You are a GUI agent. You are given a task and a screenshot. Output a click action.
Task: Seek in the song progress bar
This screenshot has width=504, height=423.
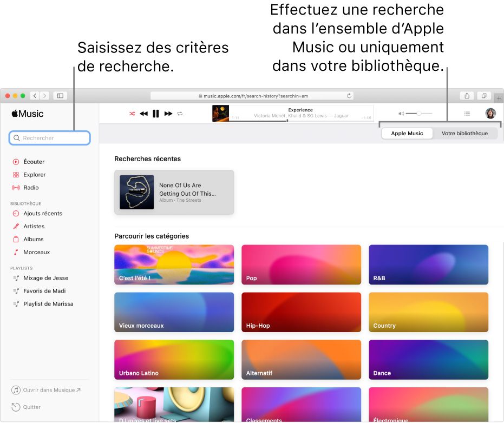pos(301,121)
